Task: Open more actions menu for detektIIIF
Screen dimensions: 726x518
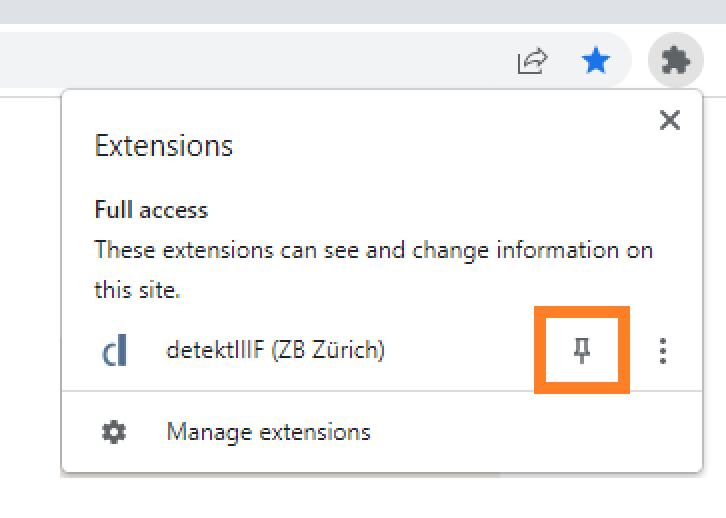Action: (663, 351)
